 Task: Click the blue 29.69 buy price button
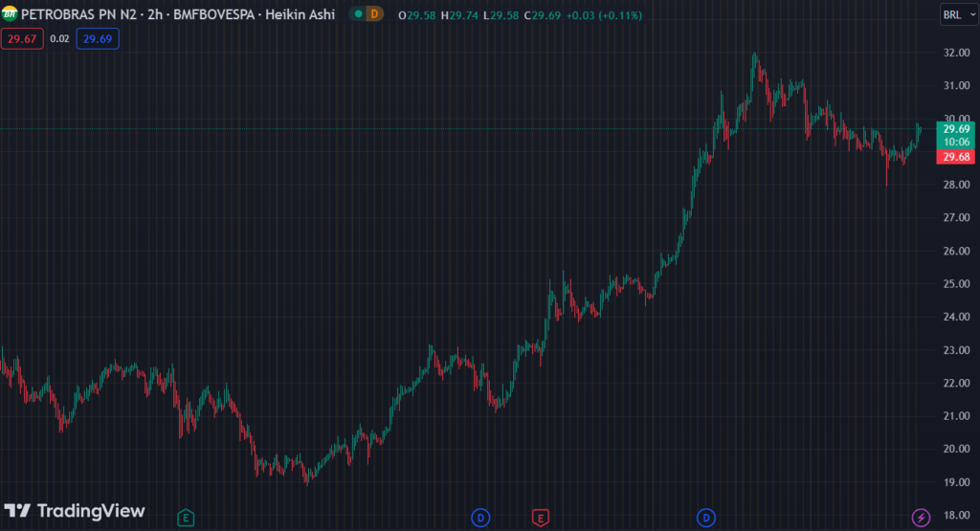coord(98,38)
